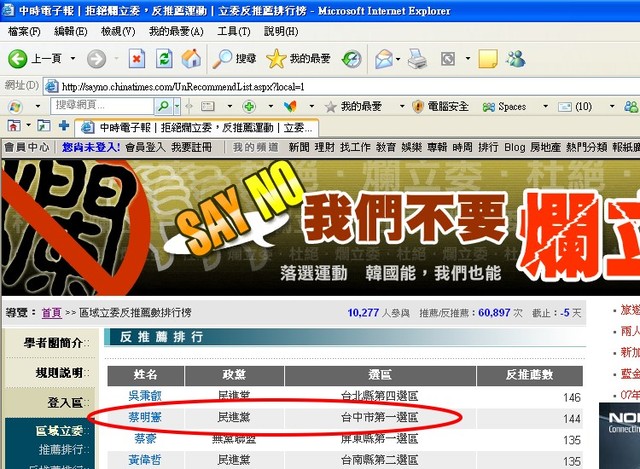Open the 檢視(V) menu

118,31
